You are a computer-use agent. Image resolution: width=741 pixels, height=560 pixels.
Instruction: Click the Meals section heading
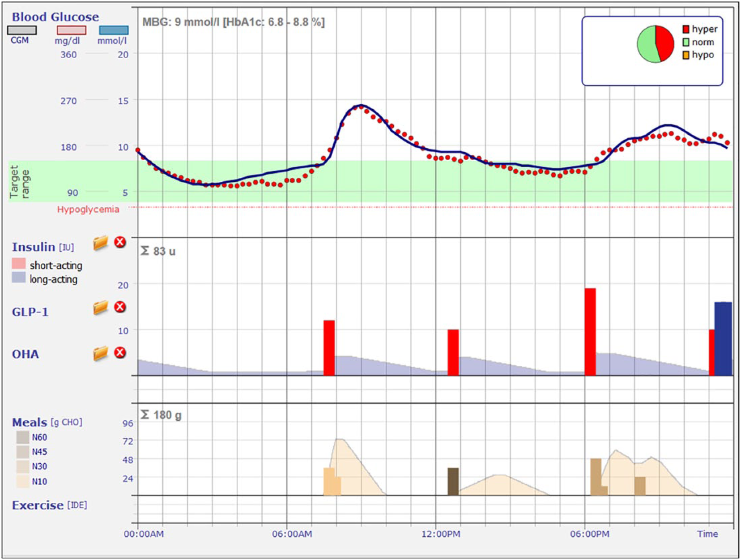tap(30, 423)
